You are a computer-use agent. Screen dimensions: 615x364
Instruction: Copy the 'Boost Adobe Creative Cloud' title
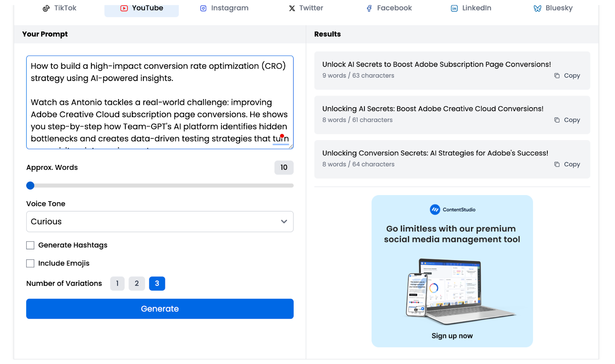567,120
